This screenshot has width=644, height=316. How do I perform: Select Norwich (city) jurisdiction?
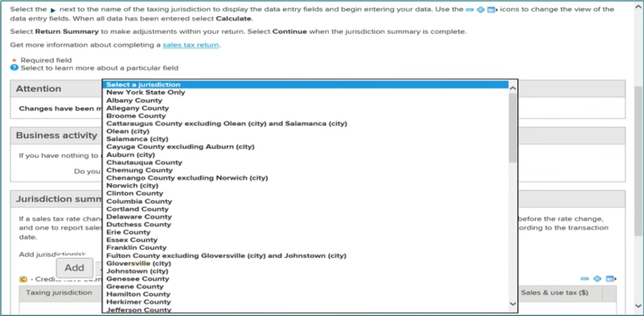(305, 186)
